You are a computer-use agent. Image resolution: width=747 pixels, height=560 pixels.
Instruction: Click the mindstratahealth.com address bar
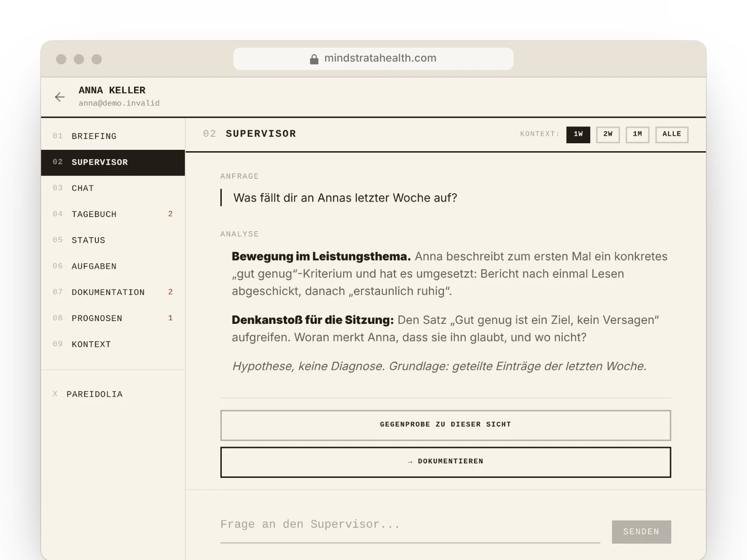click(x=373, y=59)
